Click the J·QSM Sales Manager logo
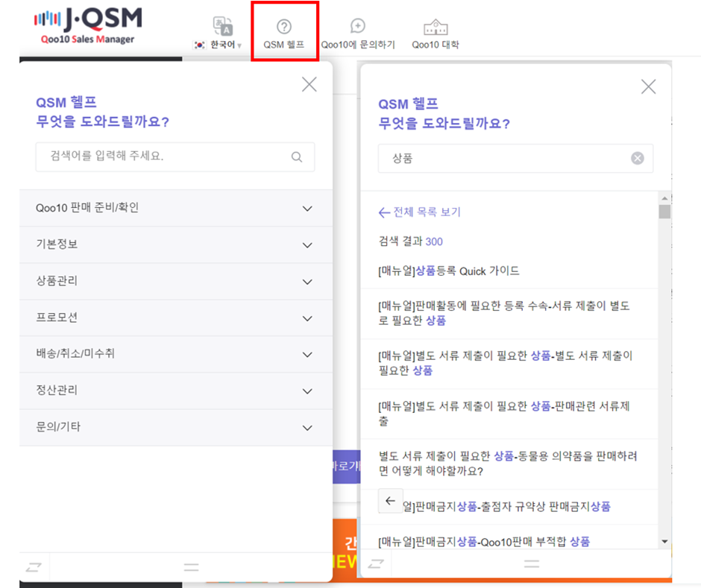This screenshot has width=701, height=588. point(88,25)
